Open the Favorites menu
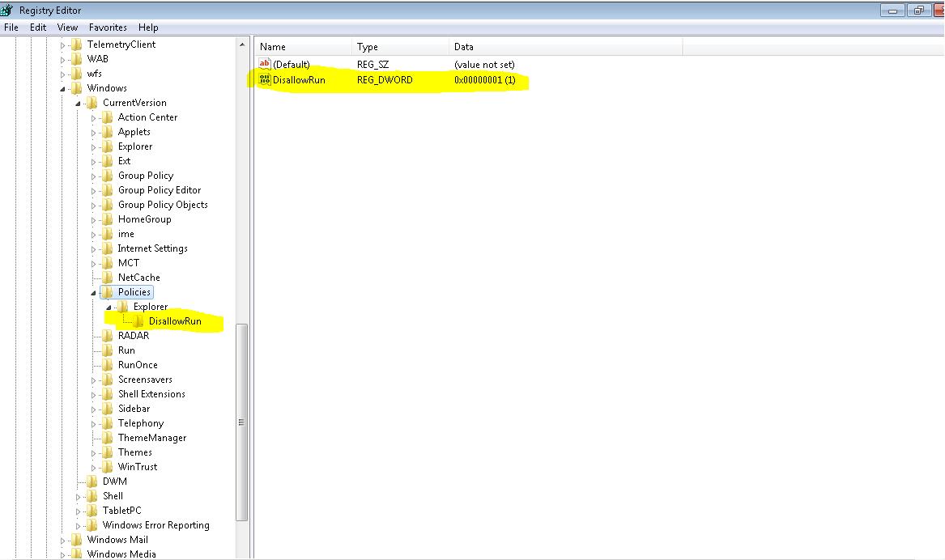 click(x=108, y=27)
